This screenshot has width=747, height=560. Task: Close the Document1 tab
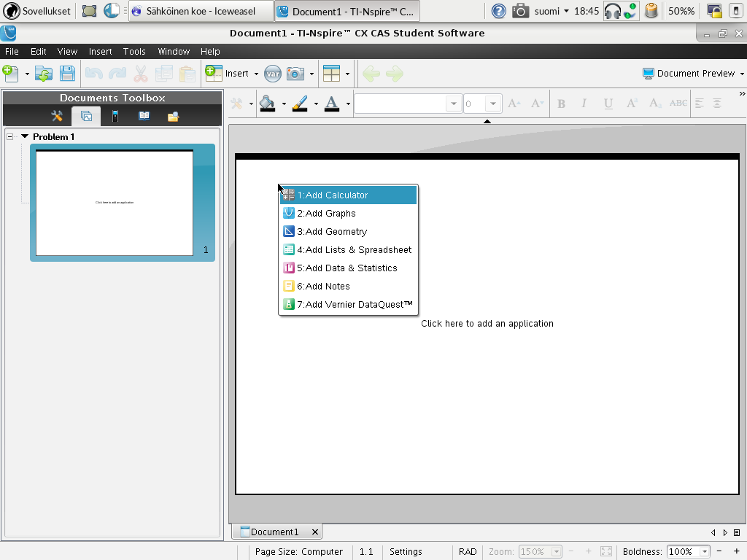tap(315, 532)
